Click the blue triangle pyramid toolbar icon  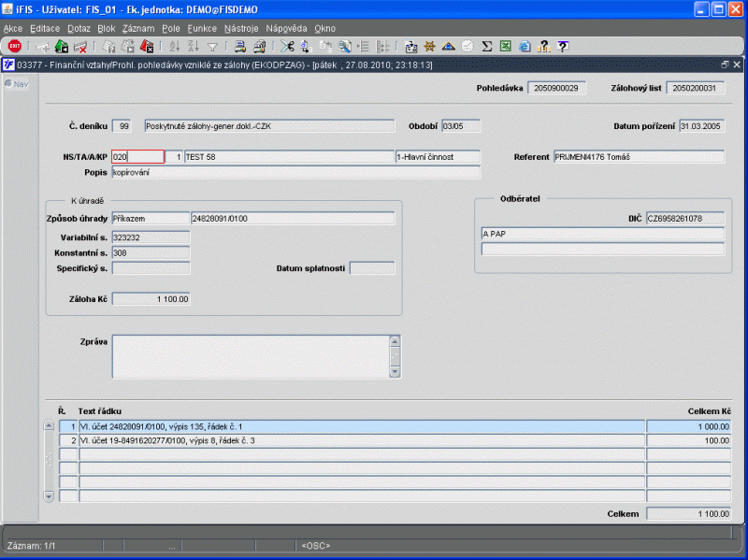tap(449, 46)
